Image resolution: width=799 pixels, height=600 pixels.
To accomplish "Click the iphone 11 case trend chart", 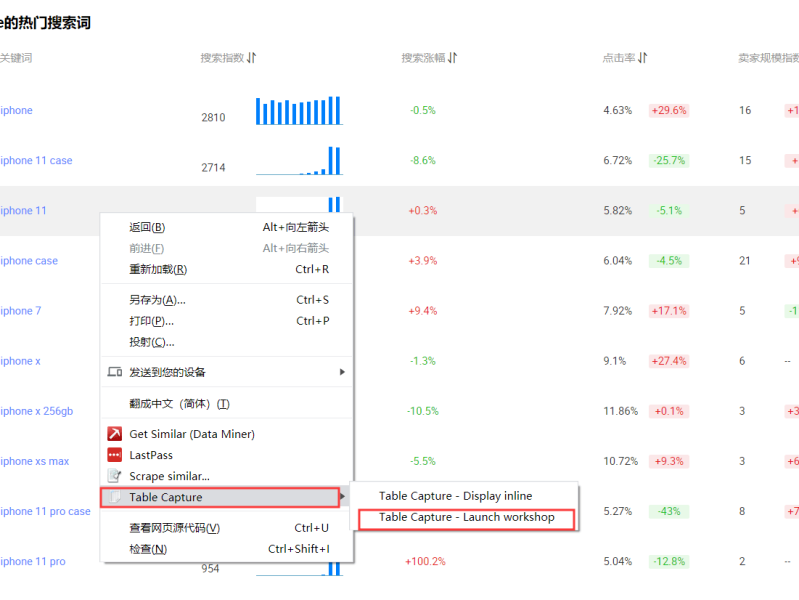I will (x=299, y=161).
